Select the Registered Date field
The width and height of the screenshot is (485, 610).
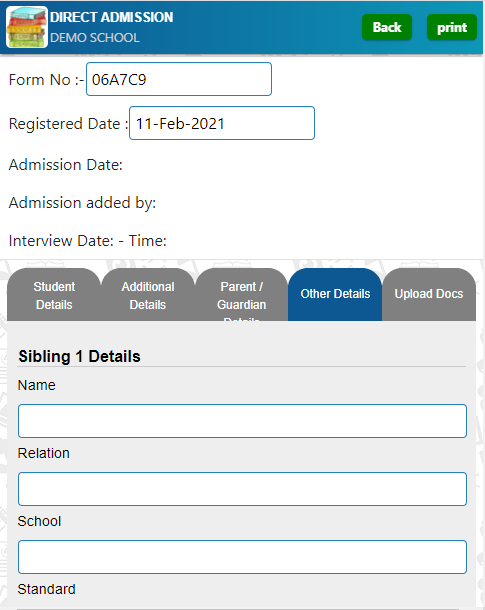tap(222, 123)
